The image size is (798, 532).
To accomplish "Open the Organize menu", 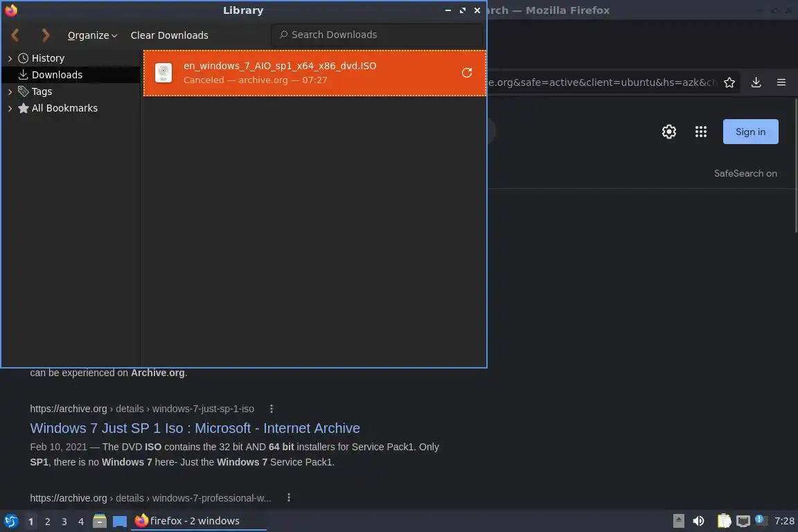I will (x=92, y=35).
